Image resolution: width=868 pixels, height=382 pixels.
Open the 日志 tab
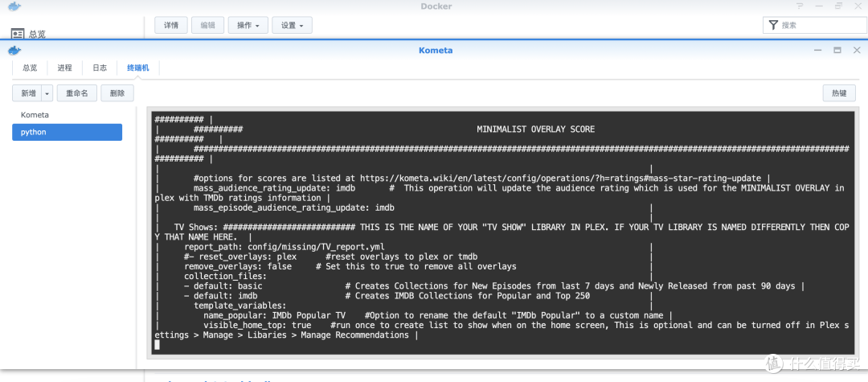click(x=100, y=68)
